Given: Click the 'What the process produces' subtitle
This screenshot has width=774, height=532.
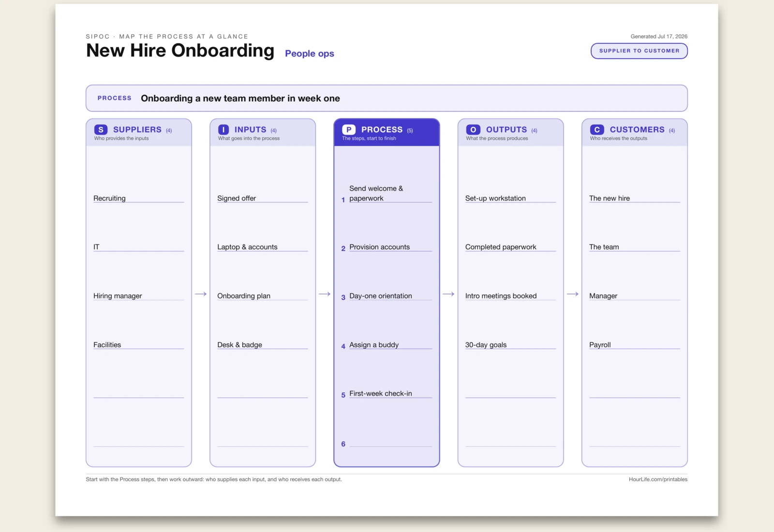Looking at the screenshot, I should pyautogui.click(x=497, y=138).
